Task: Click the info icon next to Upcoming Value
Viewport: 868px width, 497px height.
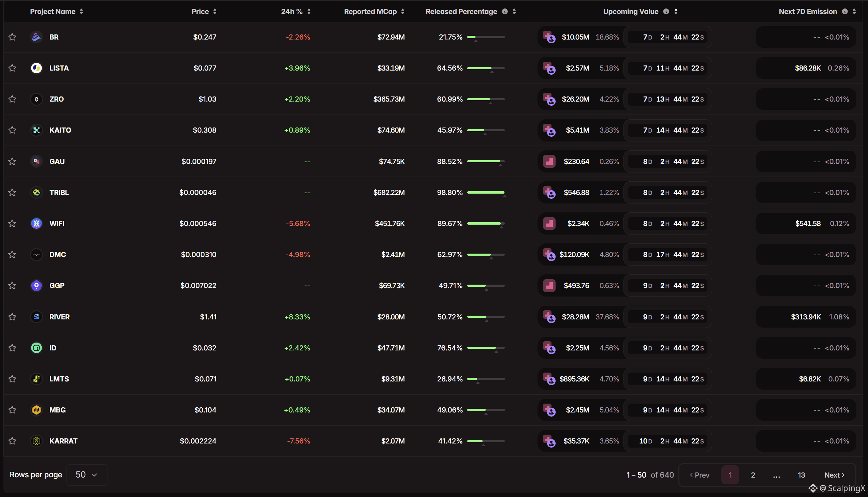Action: coord(666,11)
